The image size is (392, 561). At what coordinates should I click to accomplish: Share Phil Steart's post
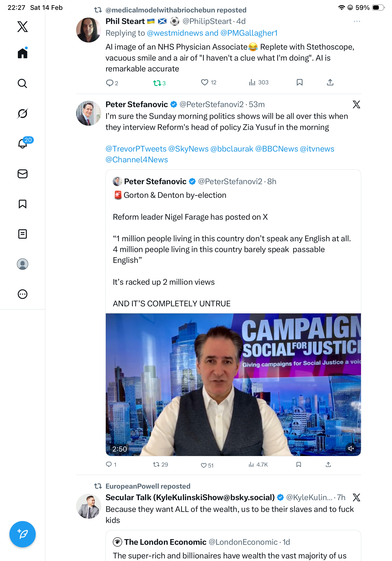(330, 82)
